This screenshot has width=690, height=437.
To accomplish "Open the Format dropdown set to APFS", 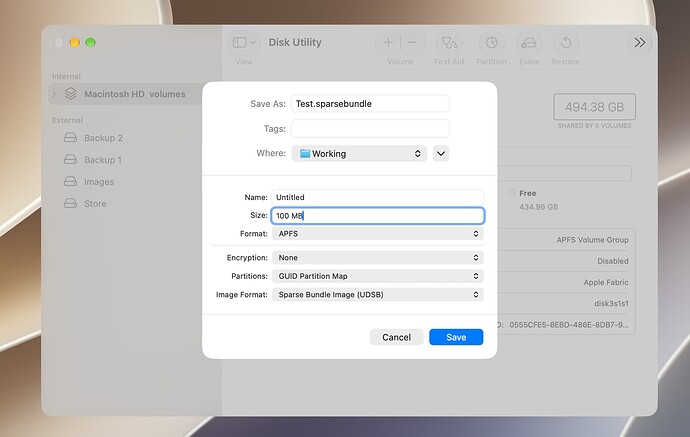I will [378, 234].
